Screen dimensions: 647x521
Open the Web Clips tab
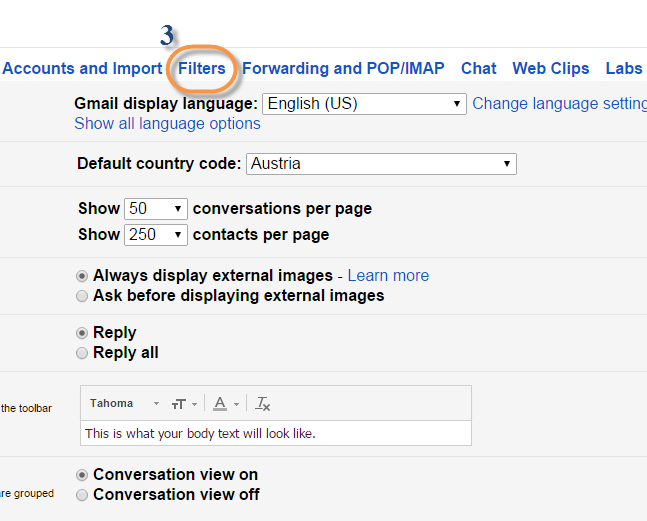[551, 69]
